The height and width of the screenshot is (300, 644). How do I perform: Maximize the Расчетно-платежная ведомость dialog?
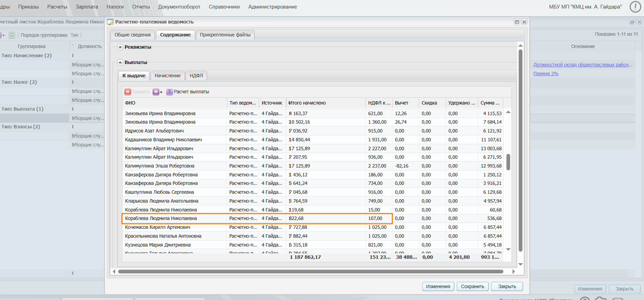[x=517, y=22]
